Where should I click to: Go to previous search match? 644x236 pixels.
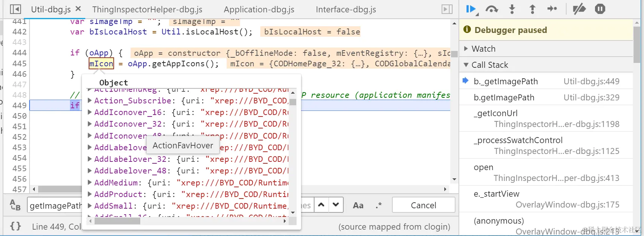pyautogui.click(x=321, y=205)
